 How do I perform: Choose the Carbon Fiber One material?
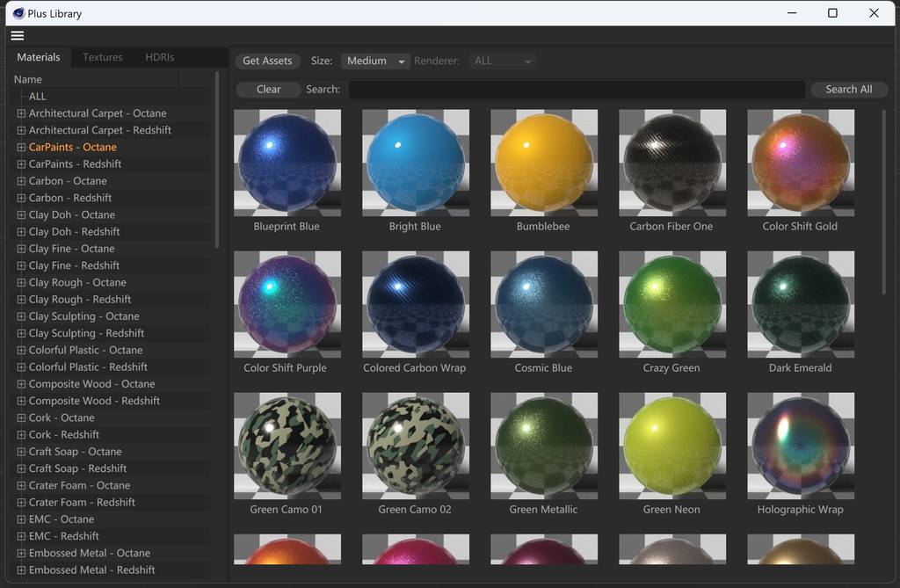[x=671, y=163]
